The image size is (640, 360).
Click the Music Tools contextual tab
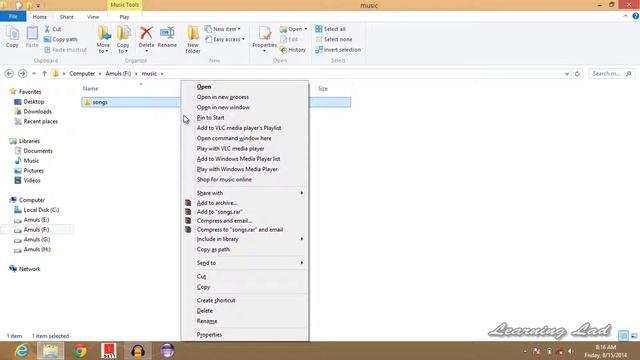[x=124, y=5]
